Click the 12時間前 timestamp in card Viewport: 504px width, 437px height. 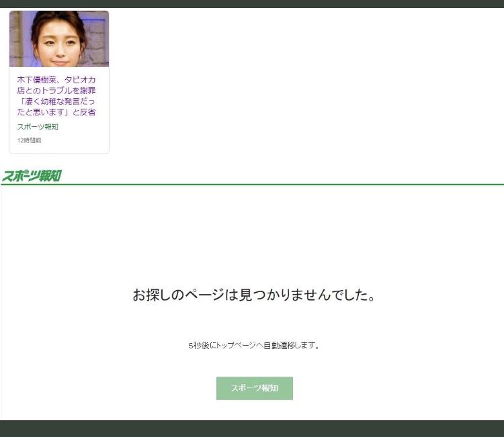click(29, 140)
